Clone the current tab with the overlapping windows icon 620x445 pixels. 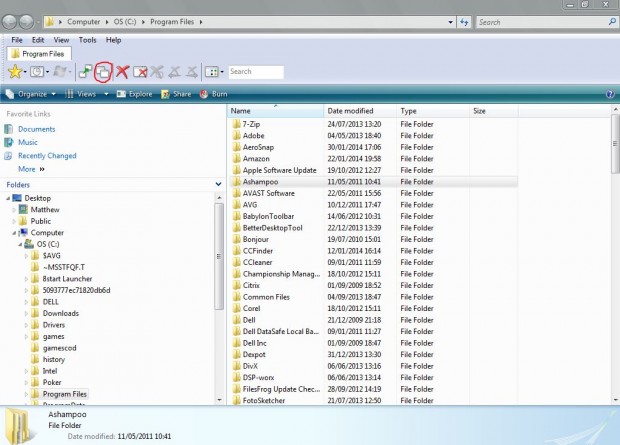pyautogui.click(x=103, y=72)
